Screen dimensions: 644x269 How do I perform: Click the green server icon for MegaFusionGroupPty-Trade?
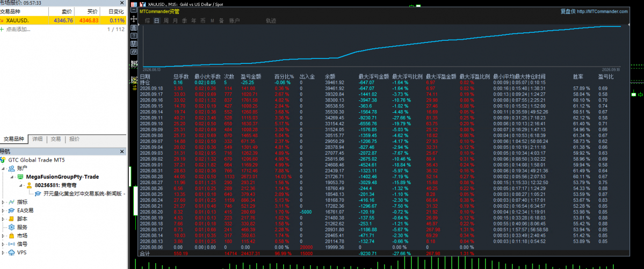pyautogui.click(x=20, y=177)
